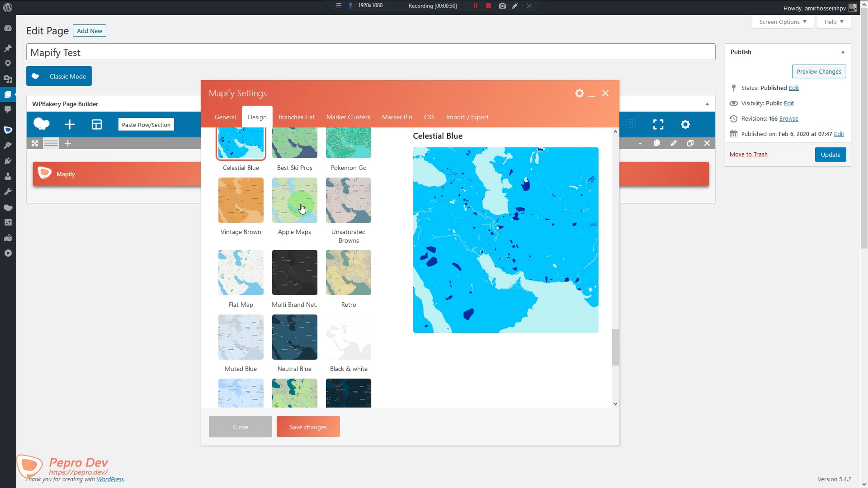Open the Comments icon in sidebar
This screenshot has height=488, width=868.
click(8, 110)
